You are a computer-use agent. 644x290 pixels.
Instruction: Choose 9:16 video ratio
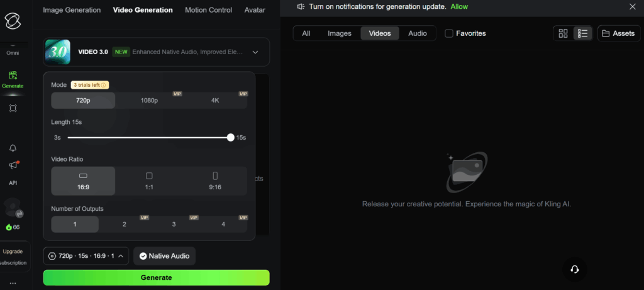[215, 181]
